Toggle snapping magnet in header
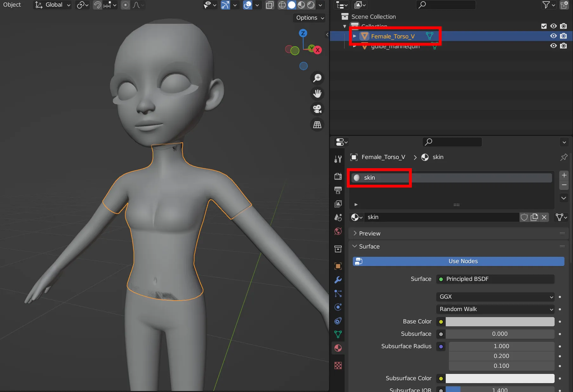 pos(97,5)
